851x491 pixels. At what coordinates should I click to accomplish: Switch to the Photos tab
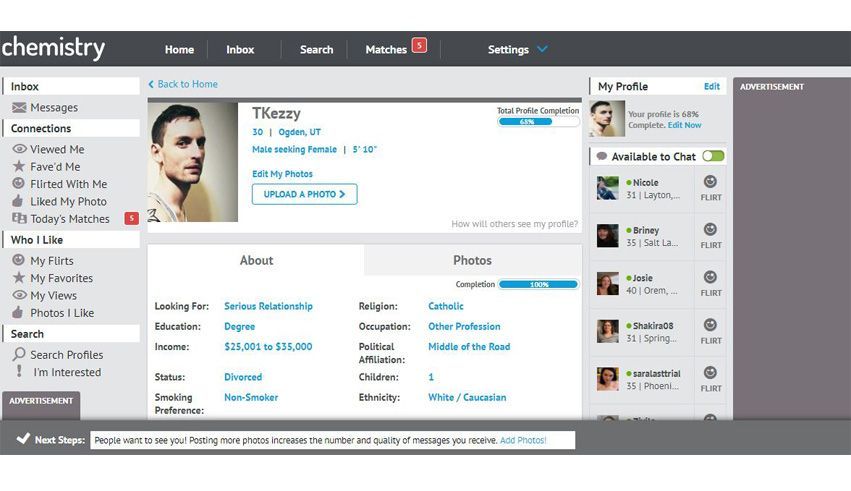point(473,260)
